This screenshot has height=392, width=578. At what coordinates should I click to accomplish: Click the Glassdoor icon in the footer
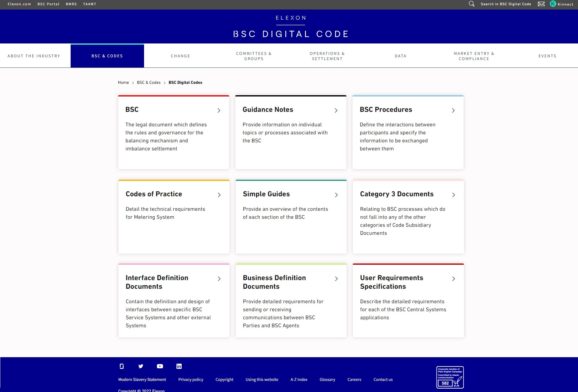[x=121, y=366]
